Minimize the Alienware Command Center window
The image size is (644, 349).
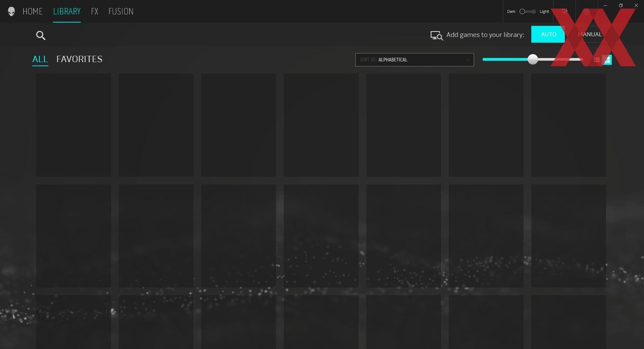click(x=605, y=6)
